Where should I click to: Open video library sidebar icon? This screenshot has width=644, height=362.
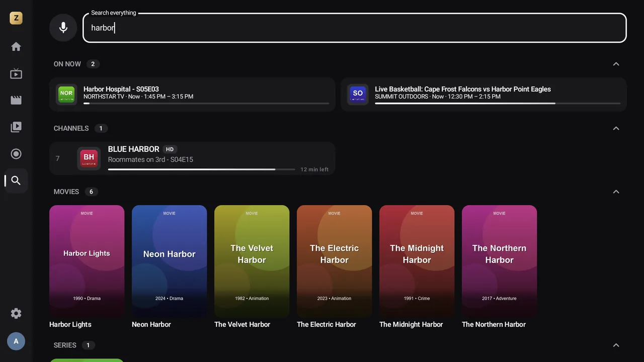coord(16,127)
